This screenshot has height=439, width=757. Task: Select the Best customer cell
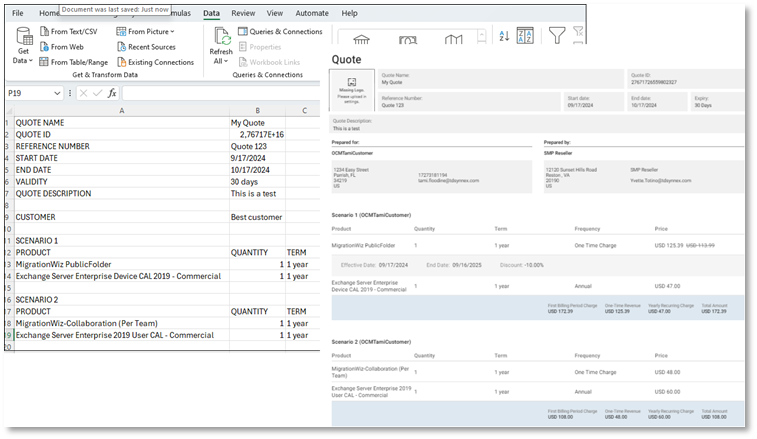point(257,217)
